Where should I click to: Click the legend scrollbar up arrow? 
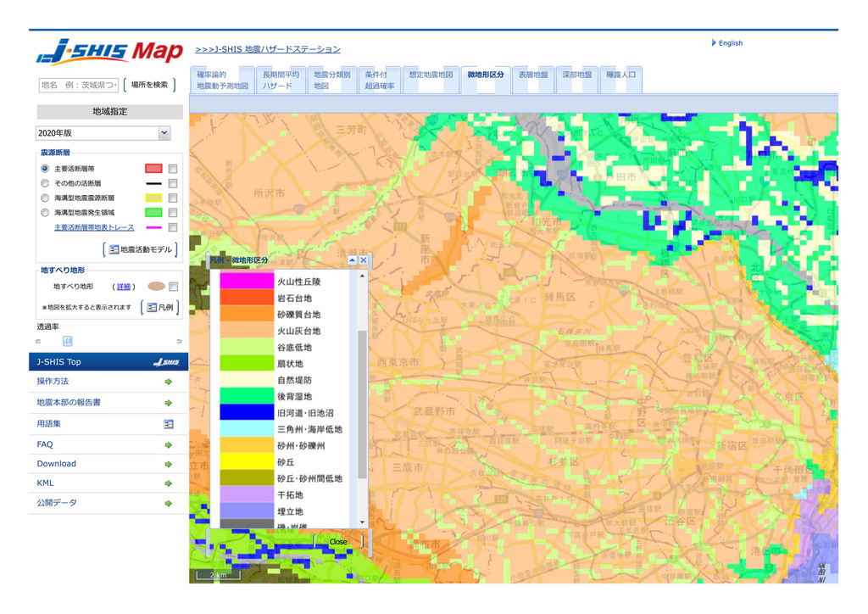tap(362, 276)
